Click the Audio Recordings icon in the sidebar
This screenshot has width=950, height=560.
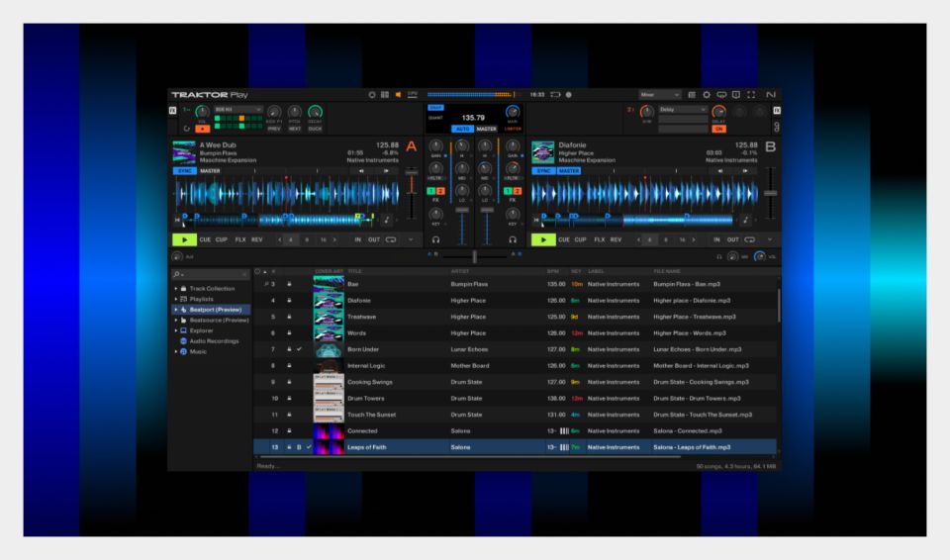coord(184,341)
